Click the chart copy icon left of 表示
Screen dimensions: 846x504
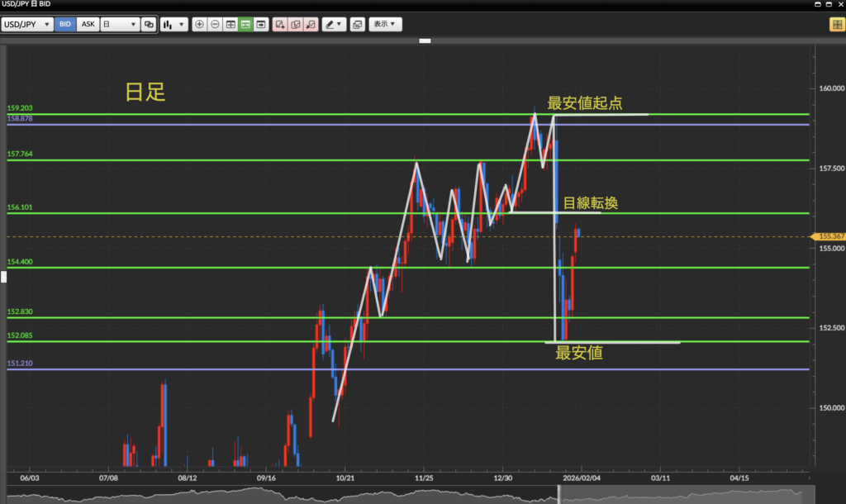coord(357,25)
